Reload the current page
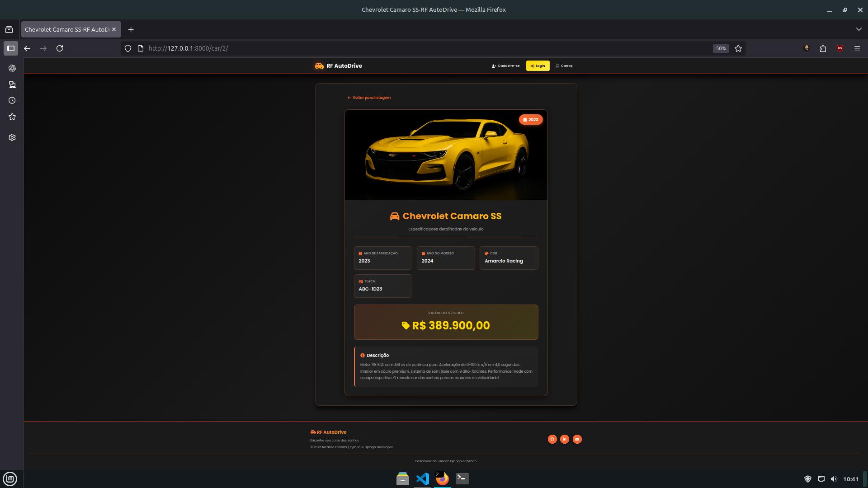 tap(60, 48)
